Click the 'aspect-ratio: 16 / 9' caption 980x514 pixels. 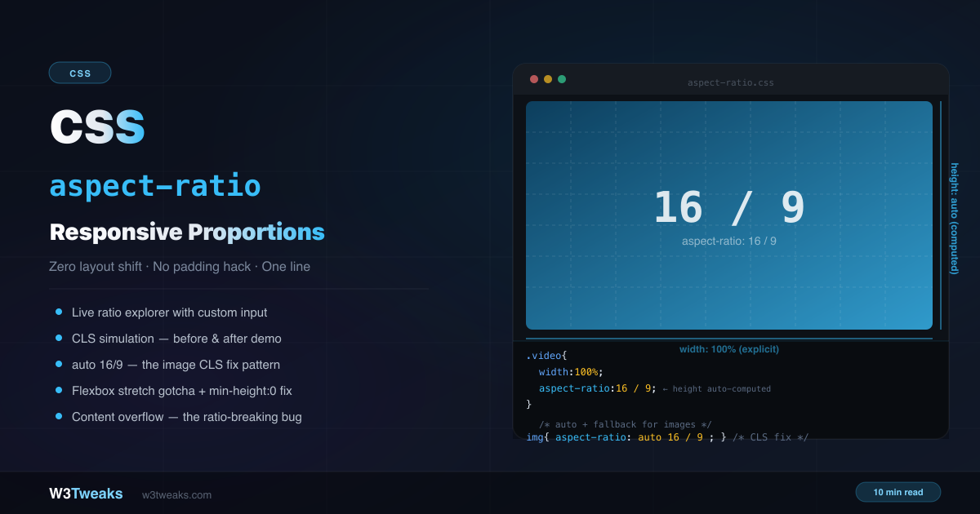coord(729,241)
